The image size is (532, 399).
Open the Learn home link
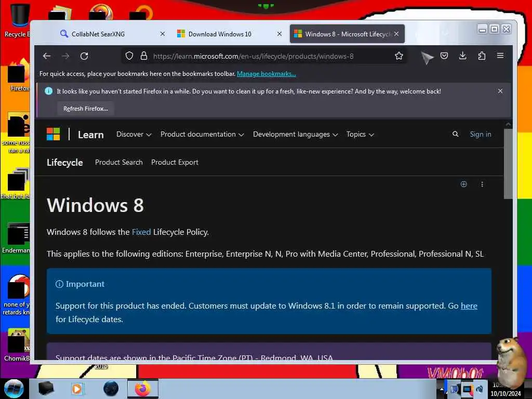[x=90, y=135]
